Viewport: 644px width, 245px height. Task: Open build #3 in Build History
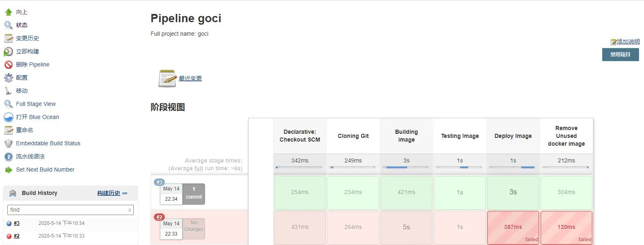click(x=17, y=223)
